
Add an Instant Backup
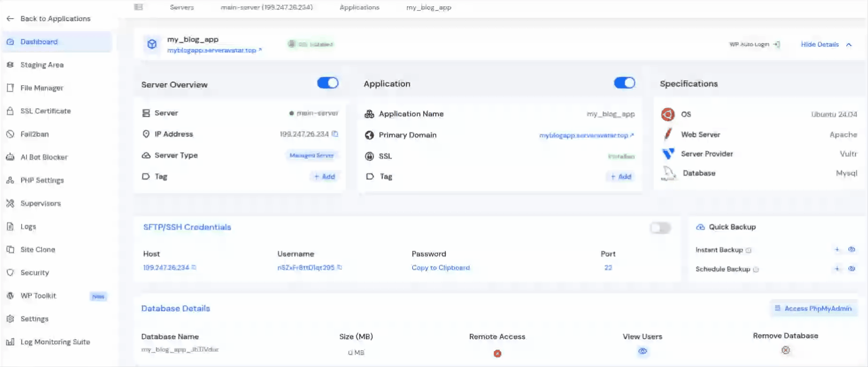(837, 250)
